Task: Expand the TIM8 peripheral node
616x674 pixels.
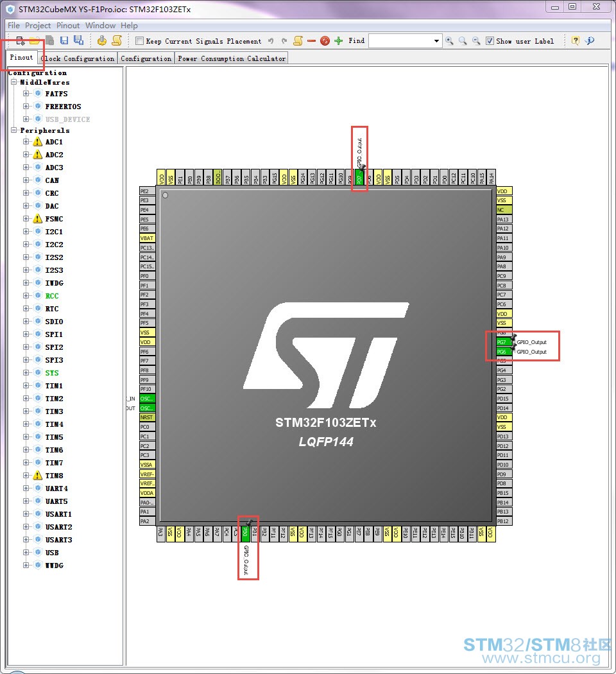Action: [26, 476]
